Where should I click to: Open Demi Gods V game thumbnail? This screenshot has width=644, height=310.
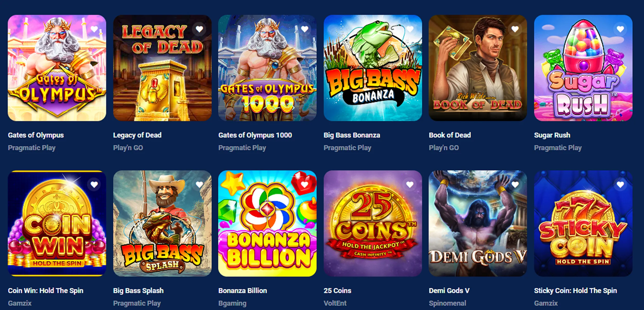point(478,223)
